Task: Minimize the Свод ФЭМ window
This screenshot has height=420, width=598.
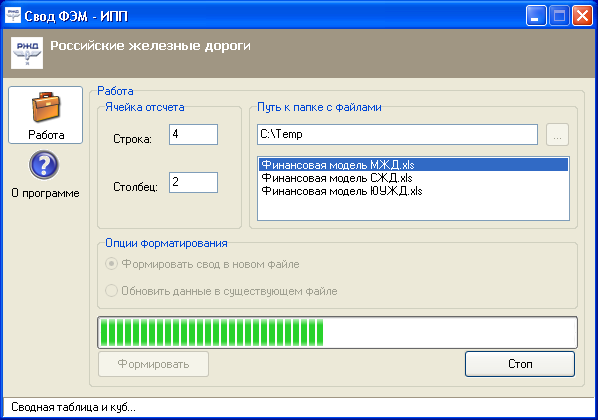Action: click(536, 16)
